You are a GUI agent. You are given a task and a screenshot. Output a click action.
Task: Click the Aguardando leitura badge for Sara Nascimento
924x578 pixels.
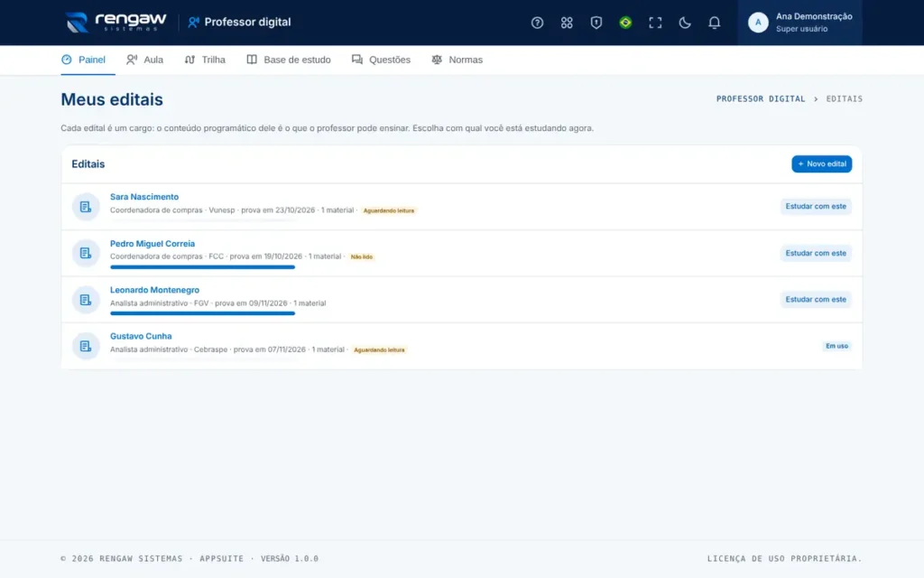coord(388,210)
